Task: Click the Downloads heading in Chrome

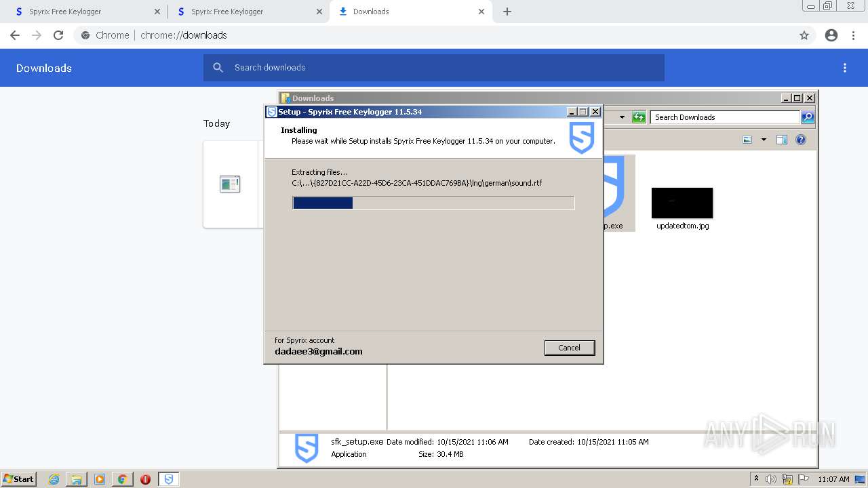Action: point(44,68)
